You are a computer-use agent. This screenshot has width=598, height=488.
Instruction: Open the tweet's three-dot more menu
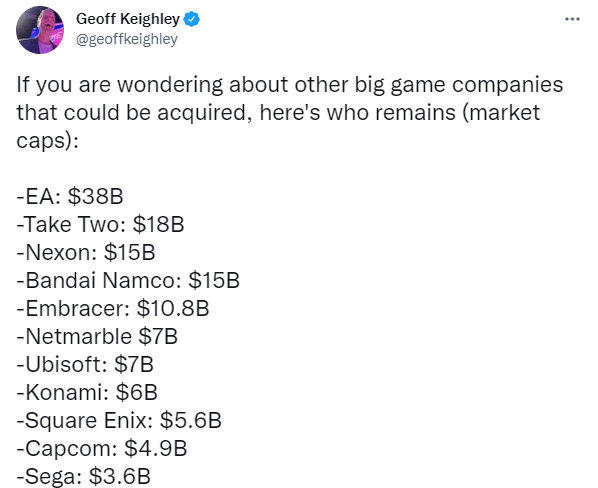(572, 19)
